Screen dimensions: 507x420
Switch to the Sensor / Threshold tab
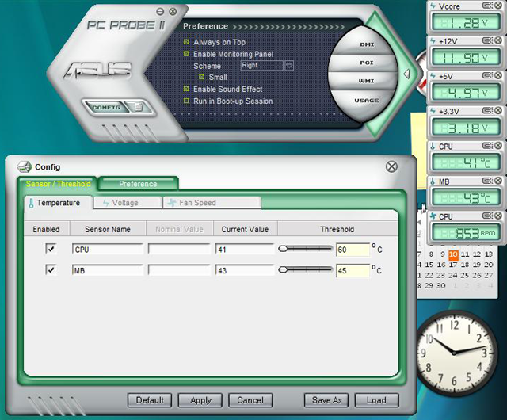point(58,184)
